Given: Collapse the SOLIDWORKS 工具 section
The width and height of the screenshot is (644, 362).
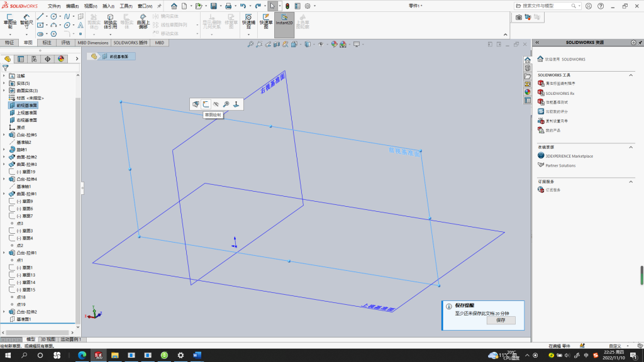Looking at the screenshot, I should pyautogui.click(x=631, y=75).
